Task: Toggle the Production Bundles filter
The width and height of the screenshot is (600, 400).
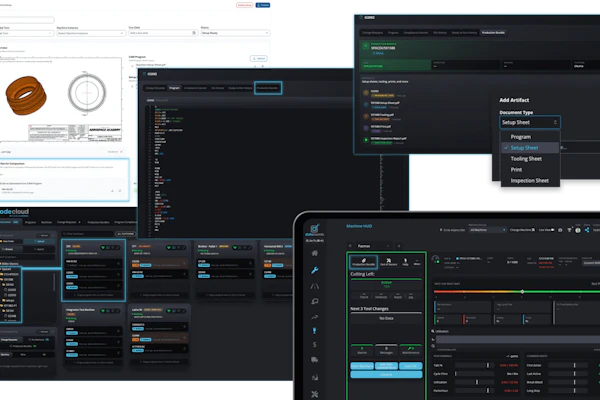Action: [23, 346]
